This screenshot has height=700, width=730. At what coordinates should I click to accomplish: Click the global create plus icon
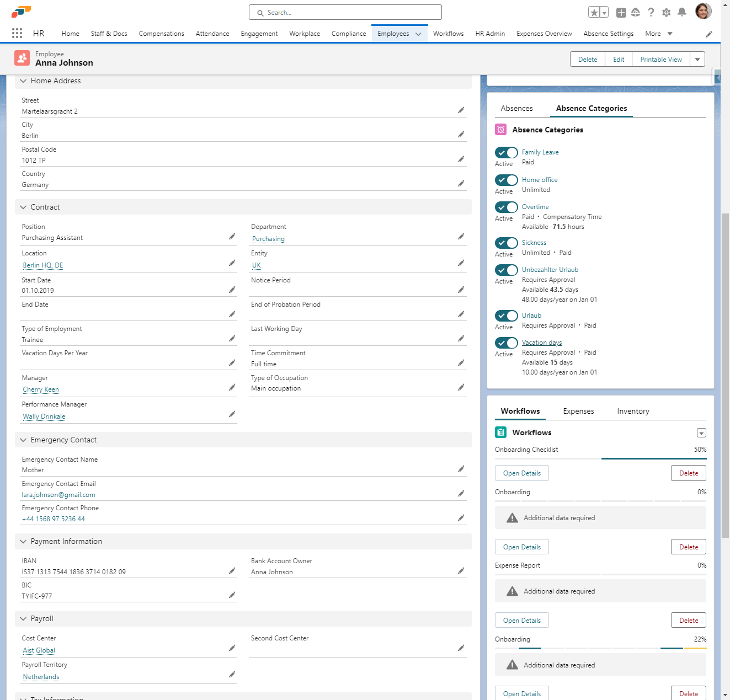click(x=621, y=12)
